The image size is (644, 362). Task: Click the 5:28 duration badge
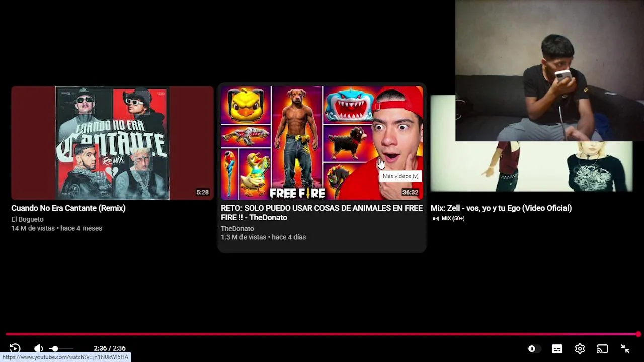point(202,192)
